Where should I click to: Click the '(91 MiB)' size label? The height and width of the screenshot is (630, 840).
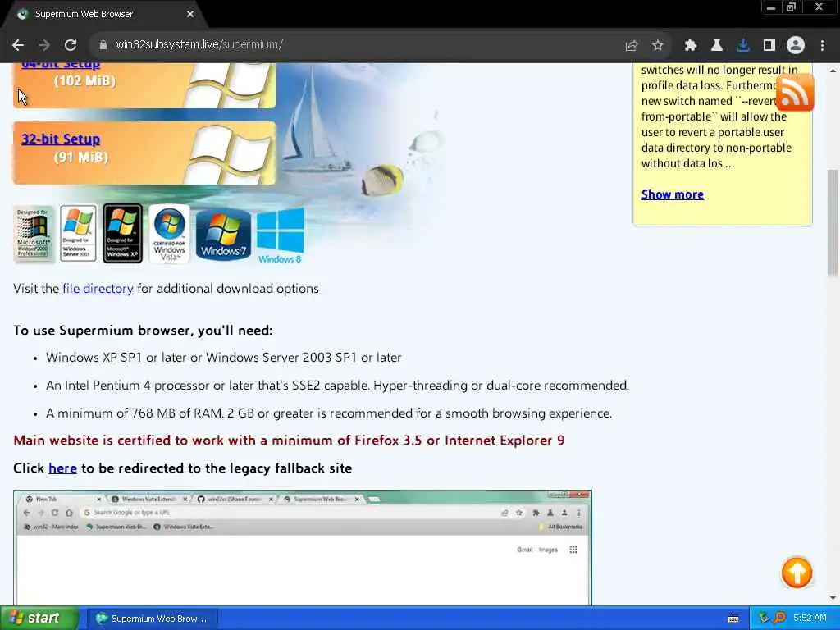coord(81,157)
